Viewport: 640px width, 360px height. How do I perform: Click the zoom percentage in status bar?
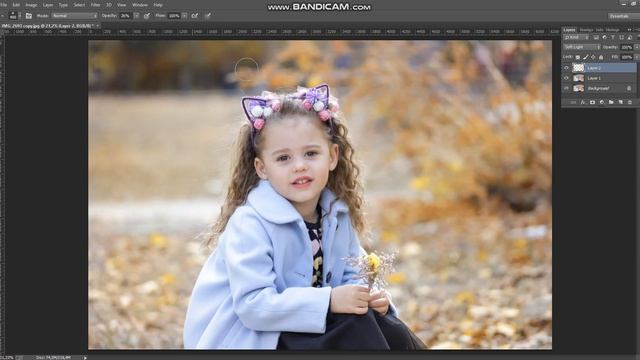click(7, 358)
